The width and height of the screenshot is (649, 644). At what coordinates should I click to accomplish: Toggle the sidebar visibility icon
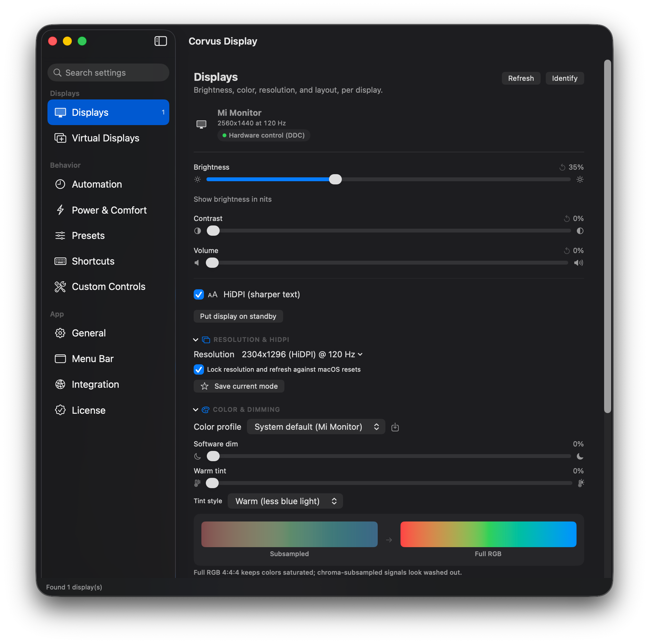[161, 41]
